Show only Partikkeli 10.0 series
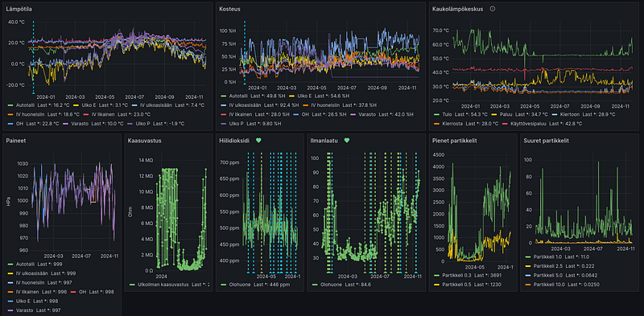This screenshot has height=316, width=644. pos(549,285)
